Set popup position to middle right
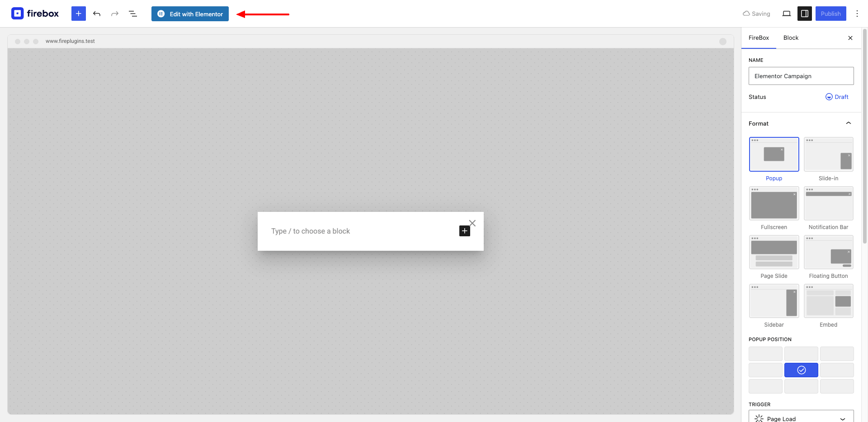The image size is (868, 422). click(x=837, y=370)
